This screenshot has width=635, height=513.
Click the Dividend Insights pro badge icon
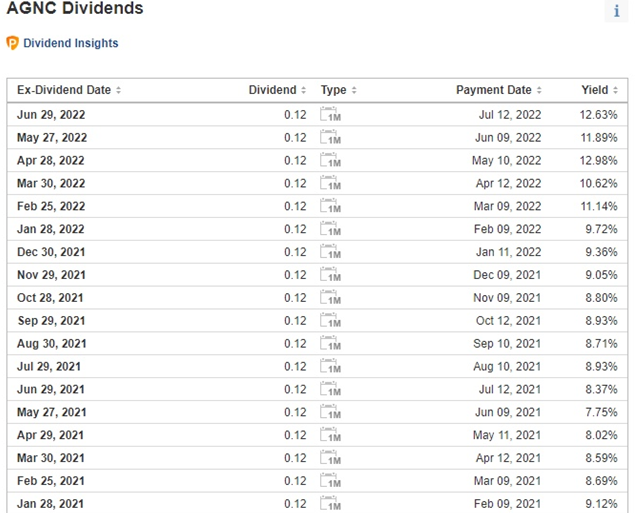click(12, 43)
